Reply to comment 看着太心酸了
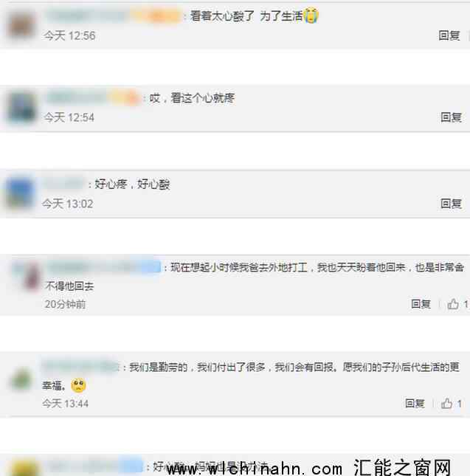Image resolution: width=470 pixels, height=476 pixels. coord(449,35)
